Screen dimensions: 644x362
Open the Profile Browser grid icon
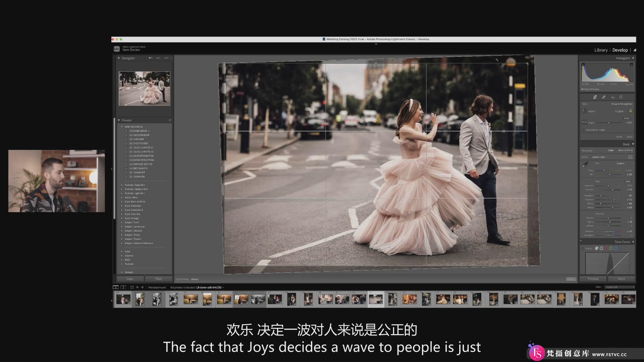630,157
